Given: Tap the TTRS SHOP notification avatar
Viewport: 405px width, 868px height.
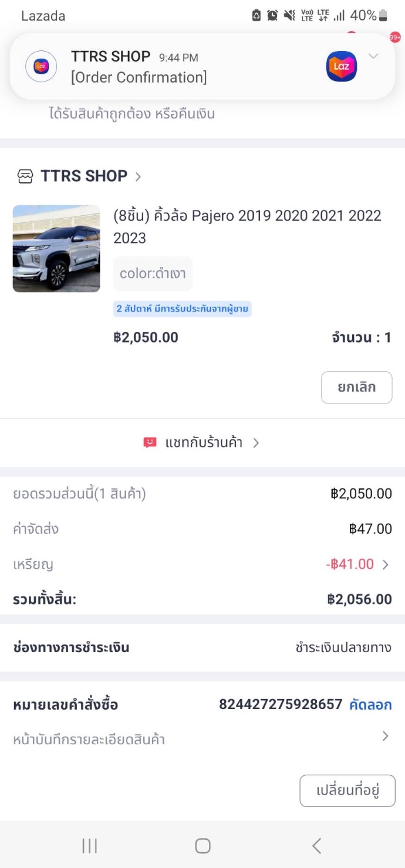Looking at the screenshot, I should click(41, 66).
